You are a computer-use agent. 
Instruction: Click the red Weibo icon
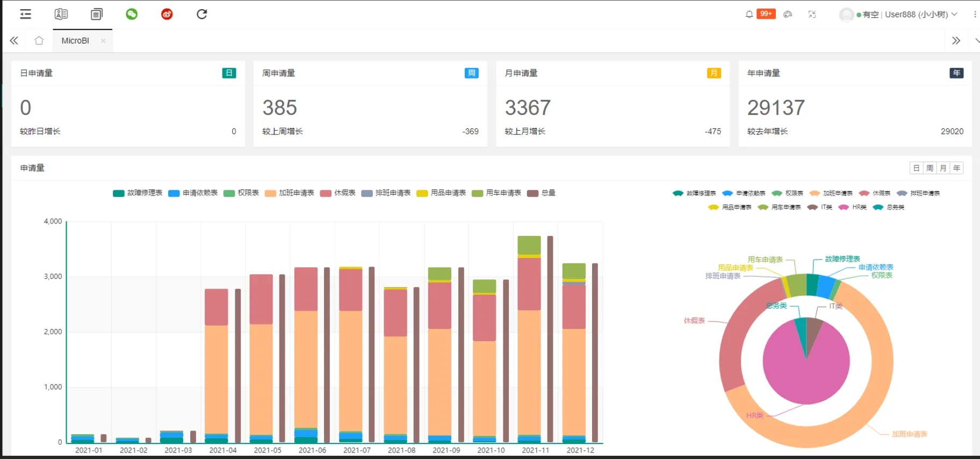(x=167, y=15)
